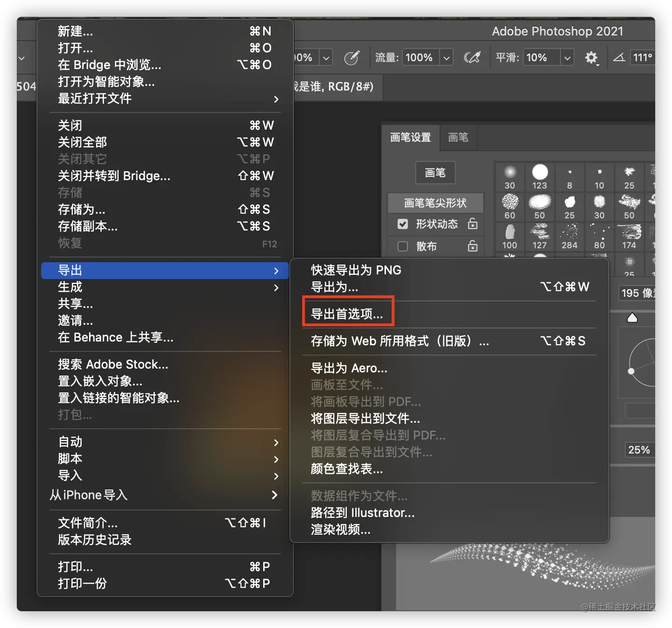Expand the 从 iPhone 导入 submenu
This screenshot has width=672, height=628.
pos(165,495)
